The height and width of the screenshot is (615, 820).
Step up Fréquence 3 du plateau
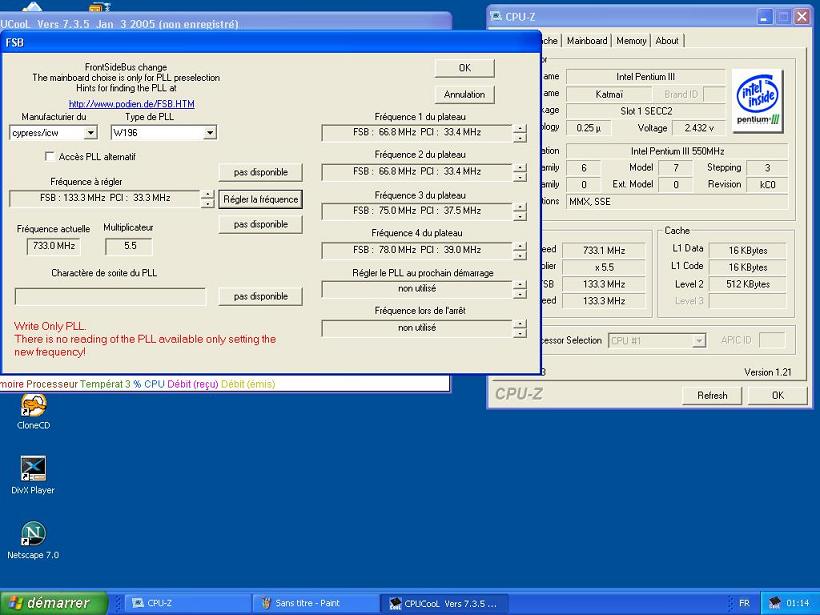coord(520,207)
